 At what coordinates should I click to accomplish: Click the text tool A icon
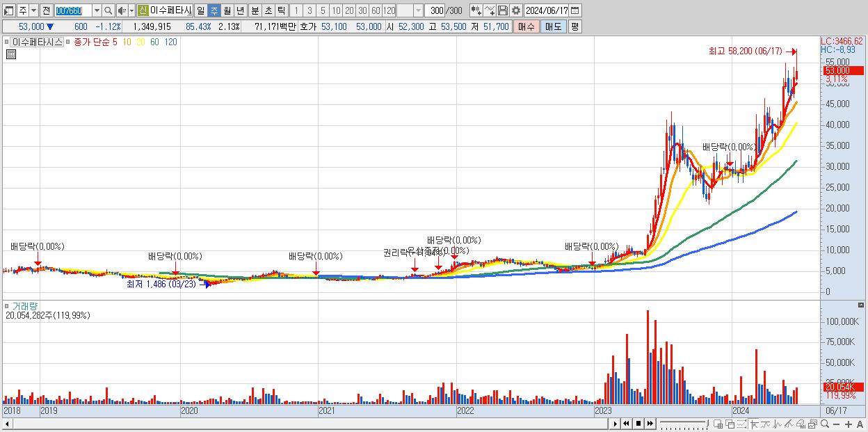pos(860,424)
